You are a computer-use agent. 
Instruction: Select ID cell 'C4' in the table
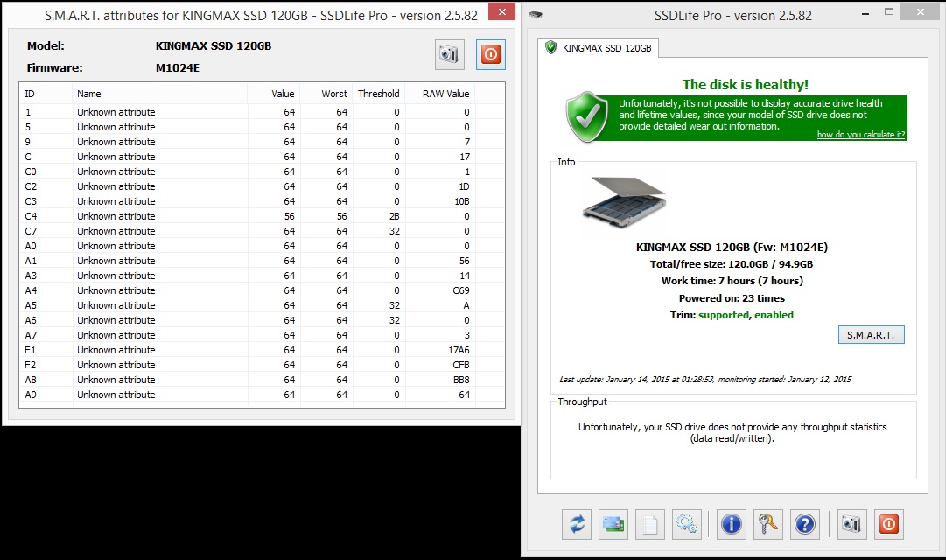[x=31, y=216]
